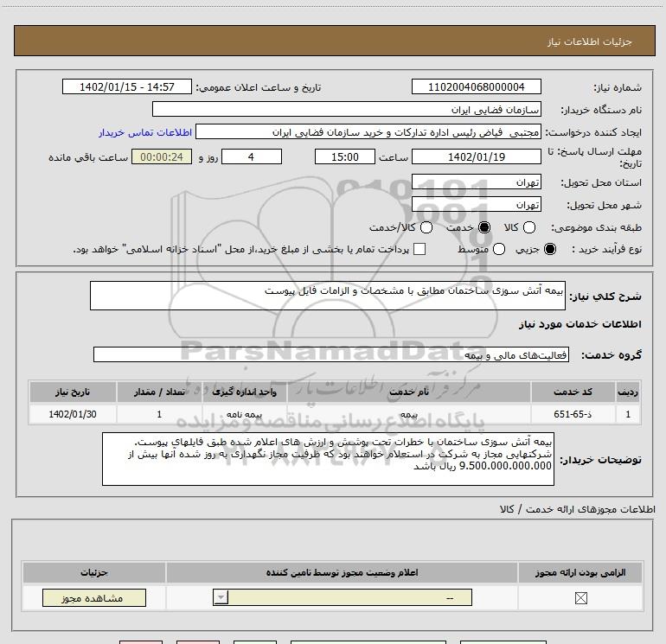Click the کد خدمت column header
This screenshot has height=644, width=666.
(573, 392)
